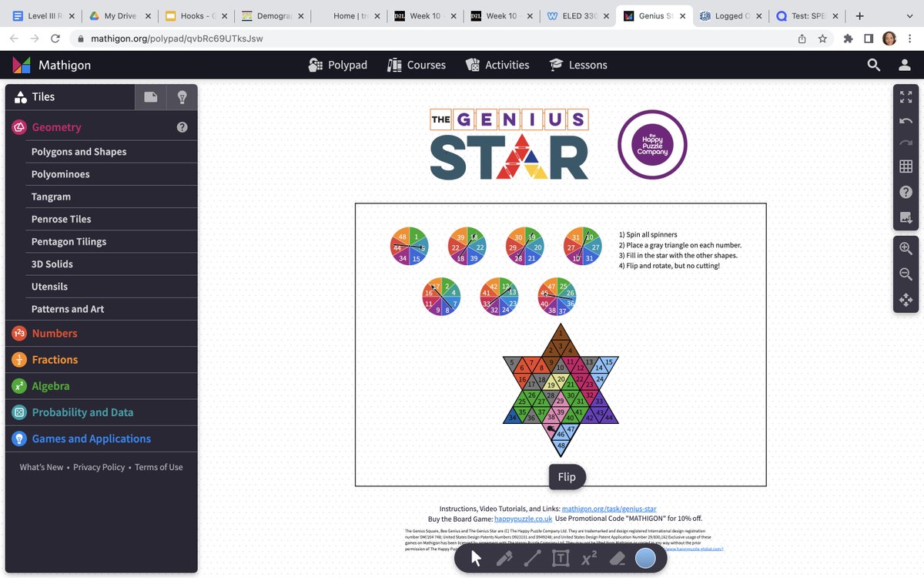This screenshot has height=578, width=924.
Task: Share this page from address bar
Action: 802,39
